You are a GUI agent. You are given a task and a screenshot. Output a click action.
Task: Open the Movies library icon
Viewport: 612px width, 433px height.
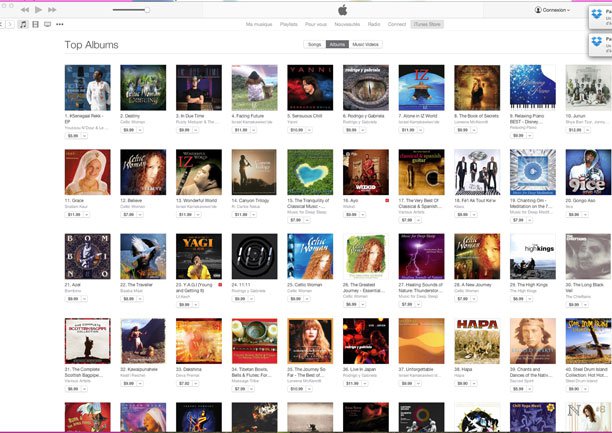(36, 24)
